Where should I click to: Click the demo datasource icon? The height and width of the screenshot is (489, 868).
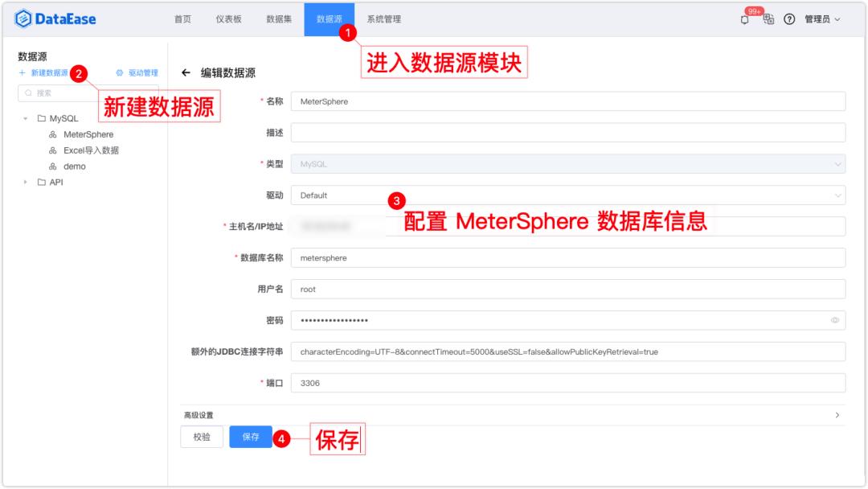[x=52, y=166]
